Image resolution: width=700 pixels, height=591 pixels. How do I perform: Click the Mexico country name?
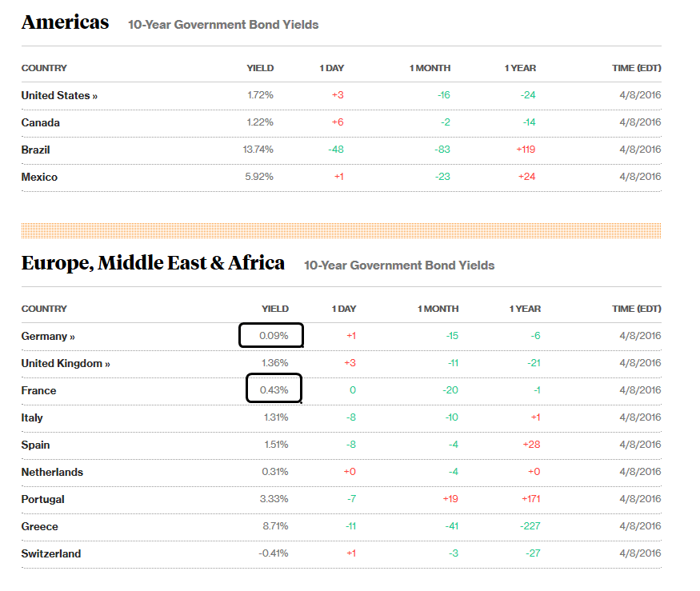(39, 178)
